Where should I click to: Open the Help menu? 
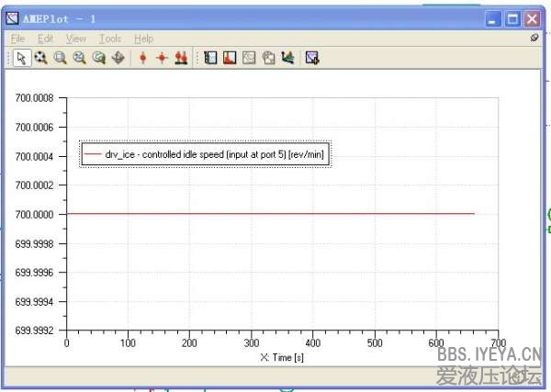click(143, 39)
